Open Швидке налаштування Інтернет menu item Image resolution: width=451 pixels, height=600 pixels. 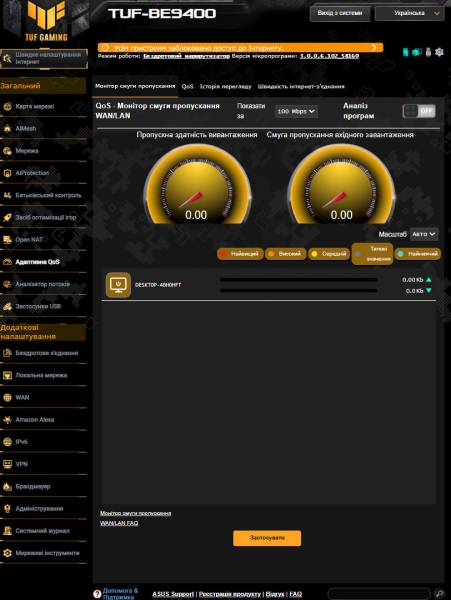(44, 58)
